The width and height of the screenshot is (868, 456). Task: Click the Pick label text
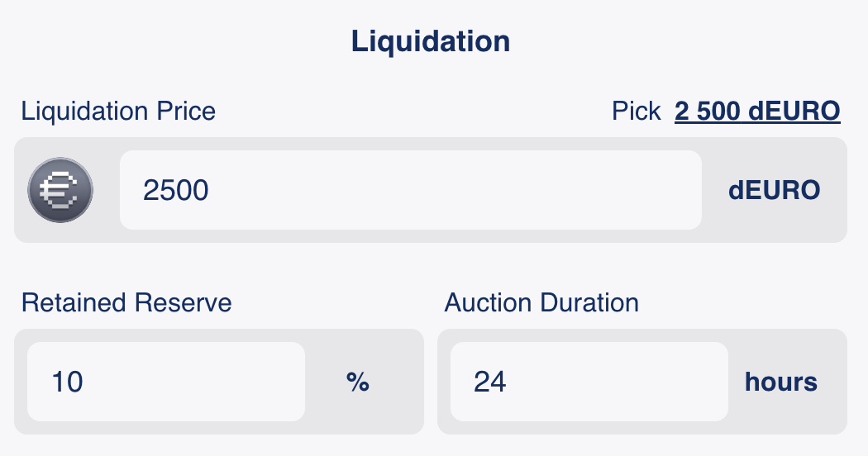tap(636, 111)
